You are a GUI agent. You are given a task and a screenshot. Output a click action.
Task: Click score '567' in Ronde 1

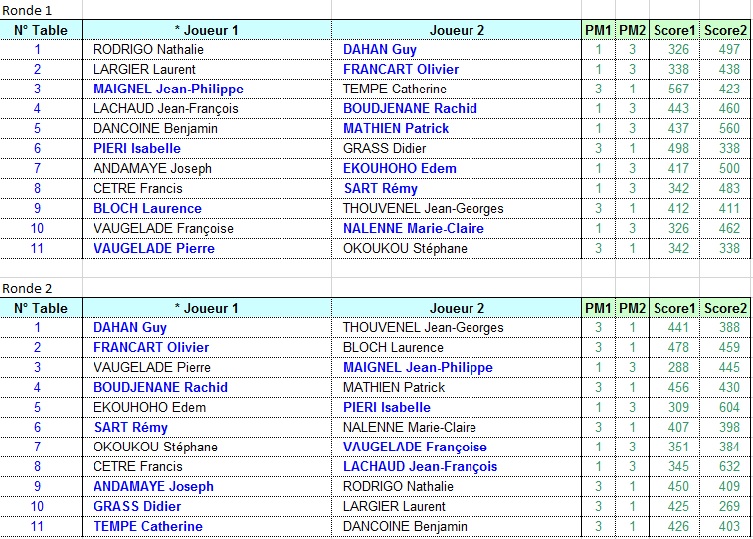tap(678, 89)
